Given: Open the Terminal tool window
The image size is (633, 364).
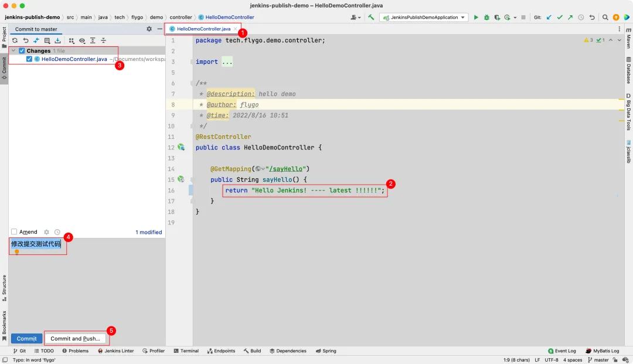Looking at the screenshot, I should click(x=186, y=351).
